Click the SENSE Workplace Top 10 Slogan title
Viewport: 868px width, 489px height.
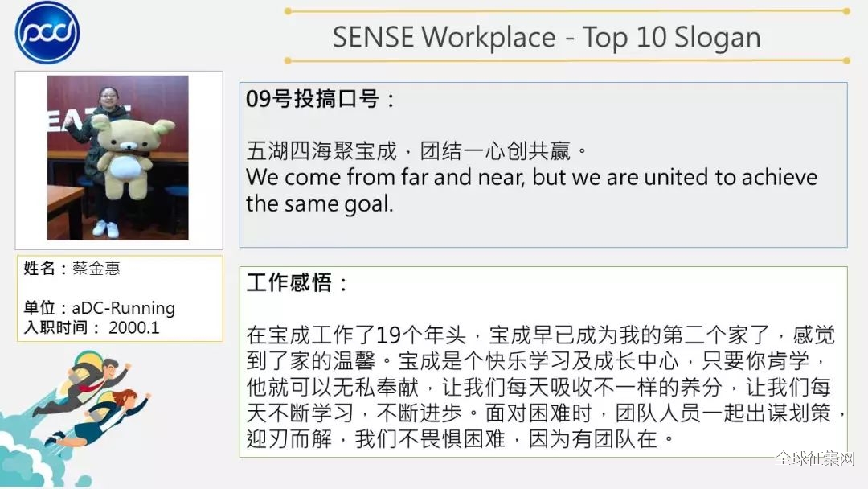point(547,38)
